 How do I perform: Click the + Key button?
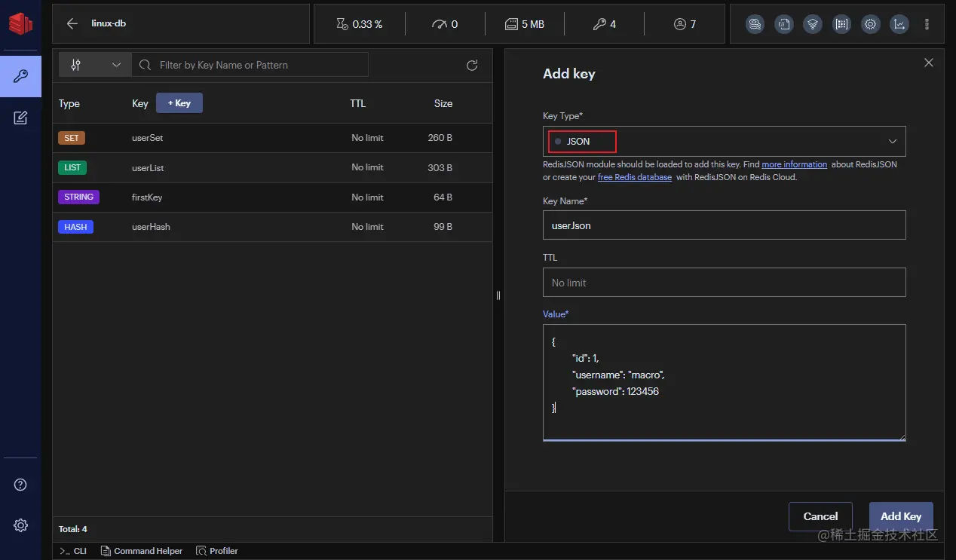tap(179, 103)
